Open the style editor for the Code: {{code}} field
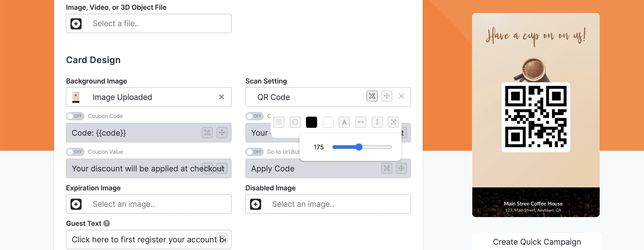Screen dimensions: 644x250 click(207, 132)
